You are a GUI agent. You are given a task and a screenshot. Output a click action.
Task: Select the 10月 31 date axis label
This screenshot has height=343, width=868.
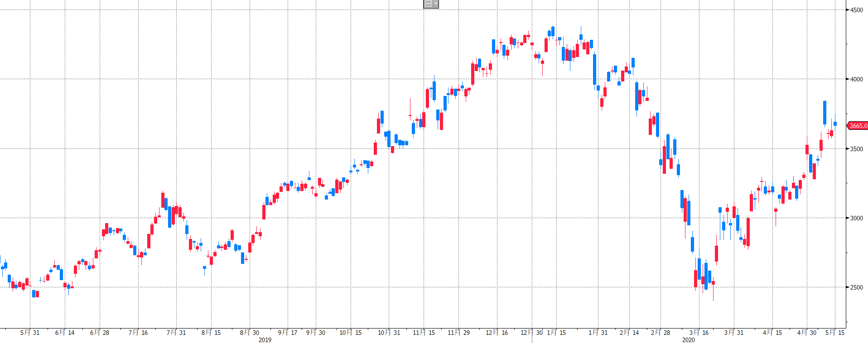(x=389, y=333)
